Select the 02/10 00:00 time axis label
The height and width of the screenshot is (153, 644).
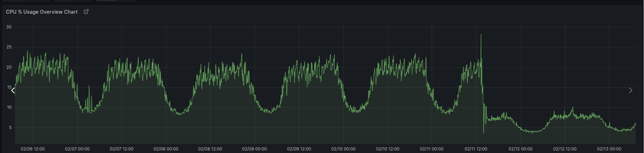click(343, 149)
